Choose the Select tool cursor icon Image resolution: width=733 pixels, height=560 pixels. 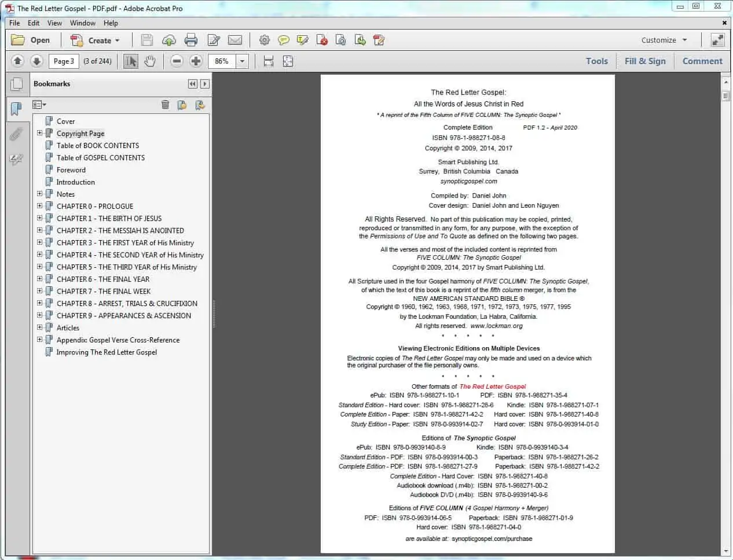[131, 61]
